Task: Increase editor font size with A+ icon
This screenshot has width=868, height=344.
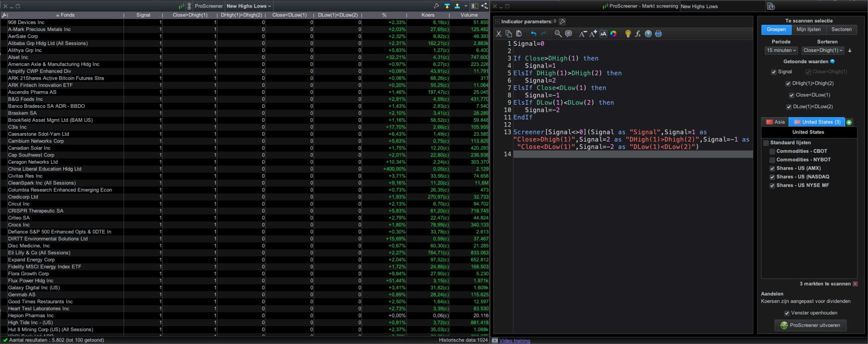Action: point(593,34)
